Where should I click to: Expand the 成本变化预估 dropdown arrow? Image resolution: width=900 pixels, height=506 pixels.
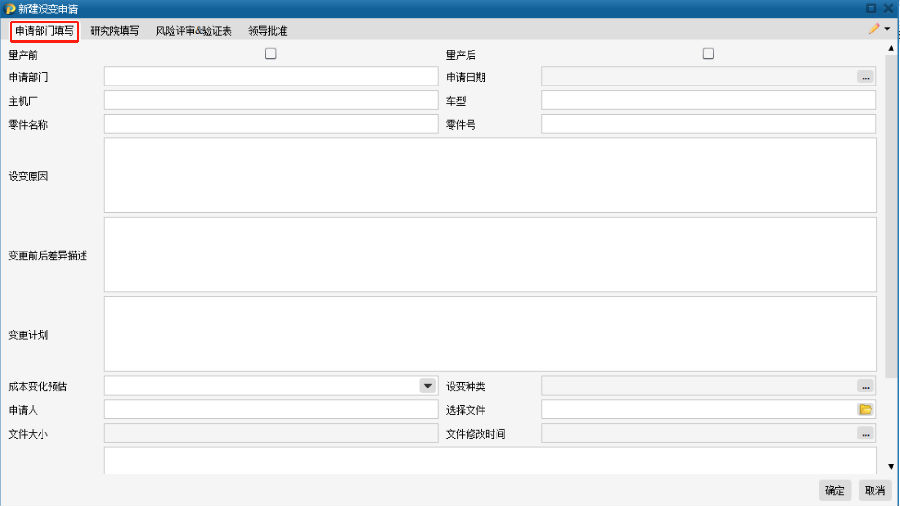coord(428,386)
